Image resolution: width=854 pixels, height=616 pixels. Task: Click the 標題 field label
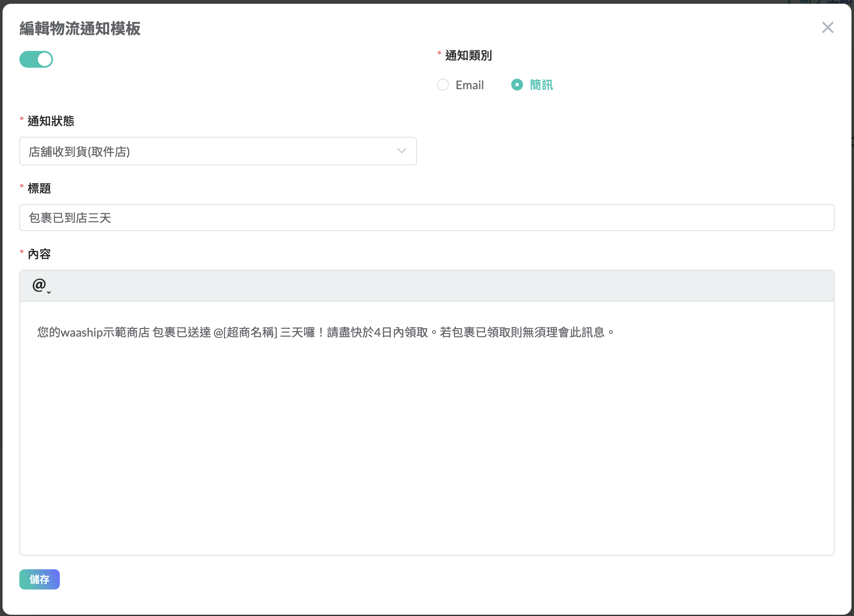click(39, 189)
